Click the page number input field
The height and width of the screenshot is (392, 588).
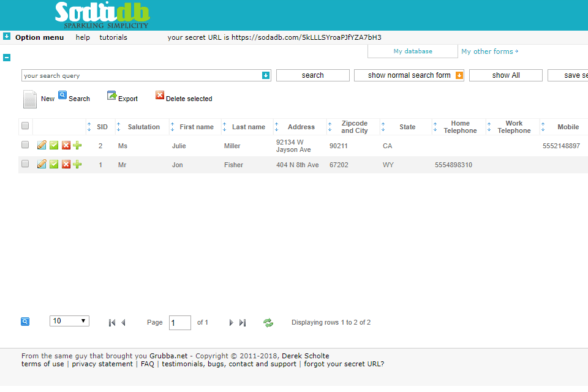click(179, 323)
